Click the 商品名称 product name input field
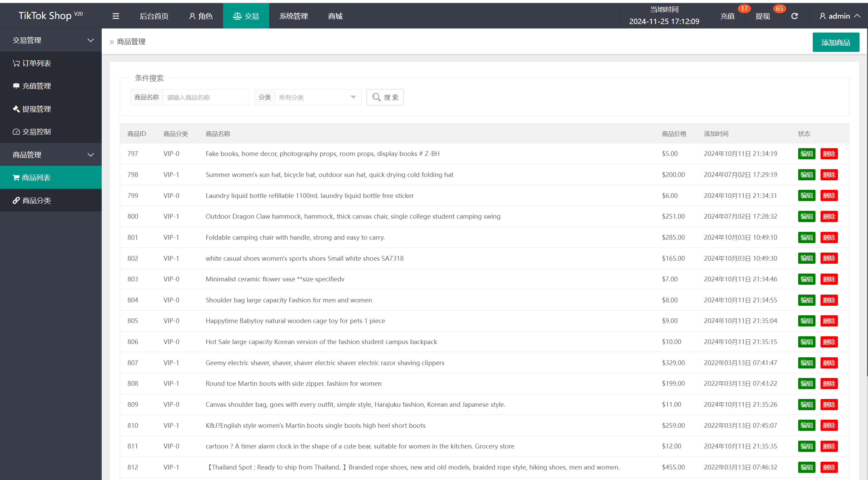 206,98
